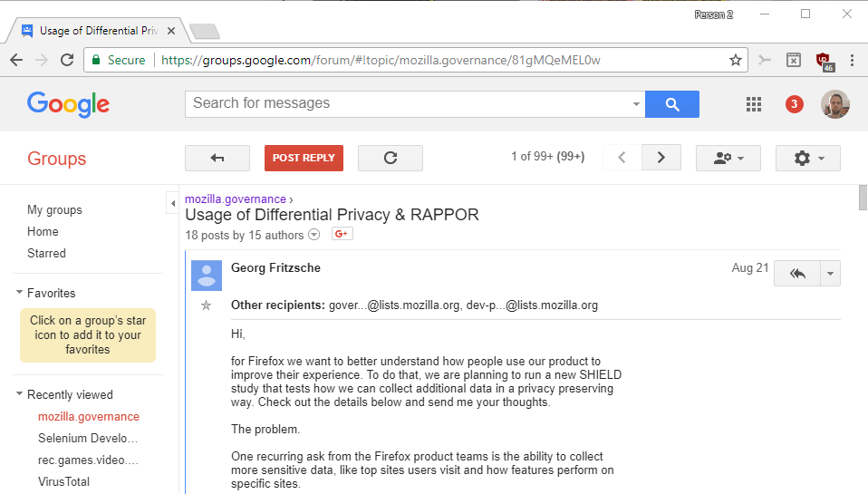868x494 pixels.
Task: Open search options dropdown arrow
Action: point(636,104)
